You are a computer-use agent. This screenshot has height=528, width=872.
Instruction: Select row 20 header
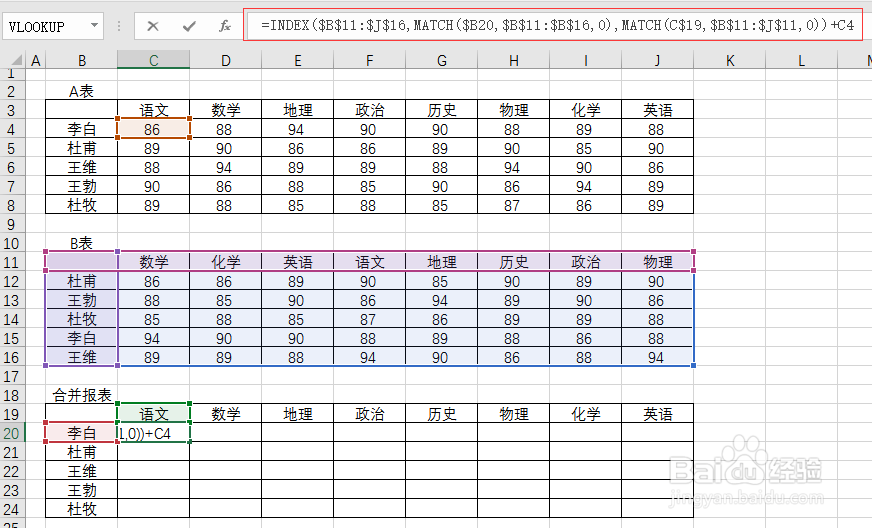click(x=12, y=433)
